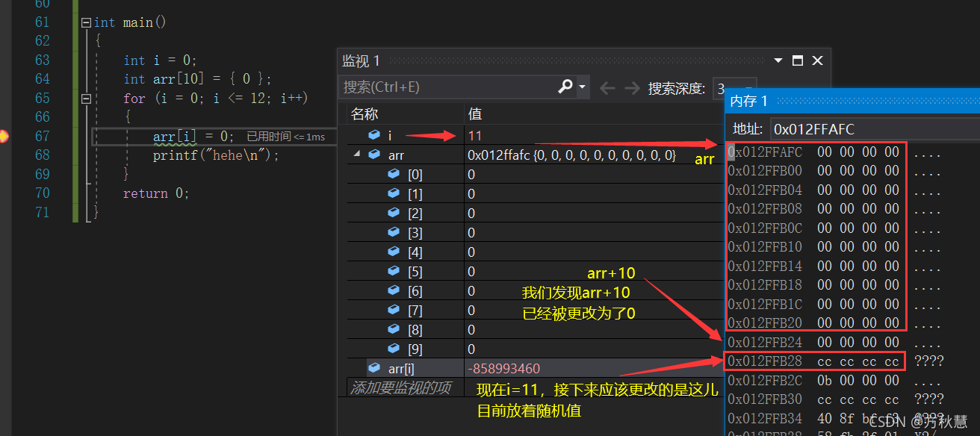Collapse the main function fold marker
Screen dimensions: 980x436
tap(86, 23)
